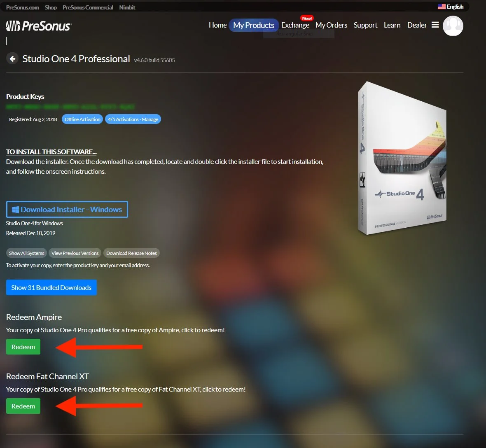The height and width of the screenshot is (448, 486).
Task: Redeem the free copy of Ampire
Action: click(23, 347)
